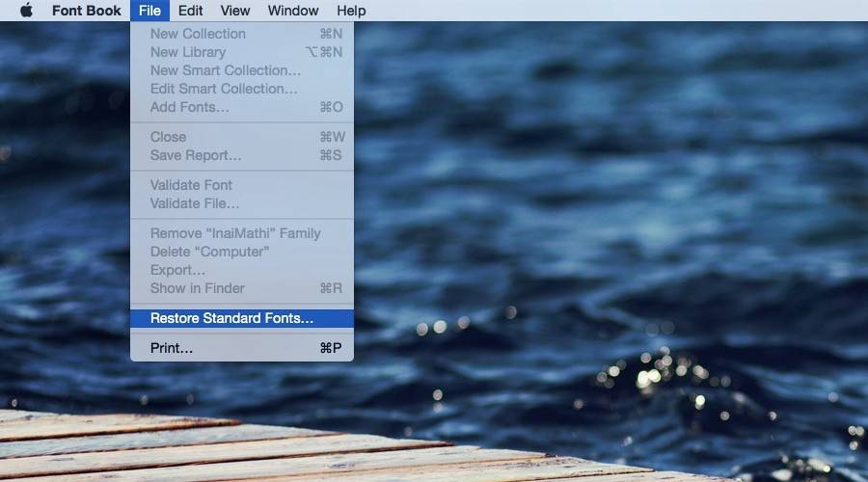Open the Font Book application menu
The height and width of the screenshot is (482, 868).
(x=87, y=11)
